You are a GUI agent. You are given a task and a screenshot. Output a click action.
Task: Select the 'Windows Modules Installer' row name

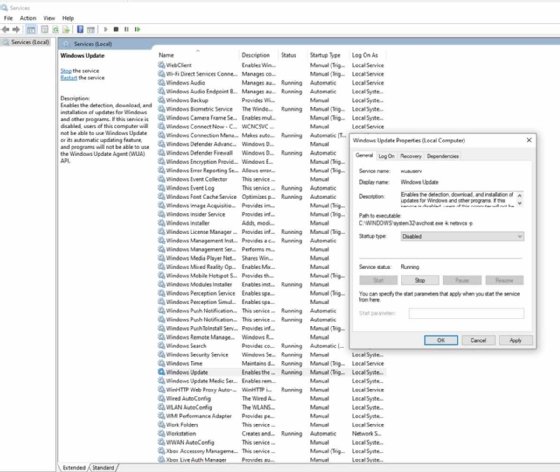(199, 285)
